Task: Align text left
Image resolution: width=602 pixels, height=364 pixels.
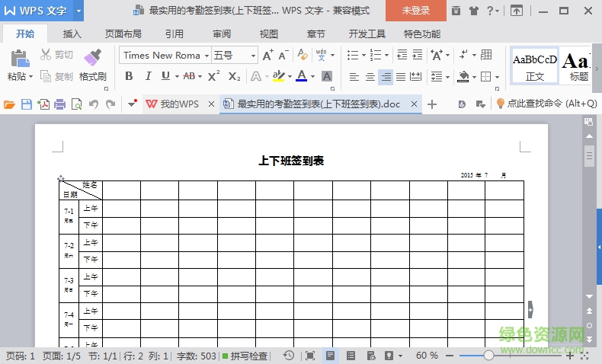Action: pos(354,77)
